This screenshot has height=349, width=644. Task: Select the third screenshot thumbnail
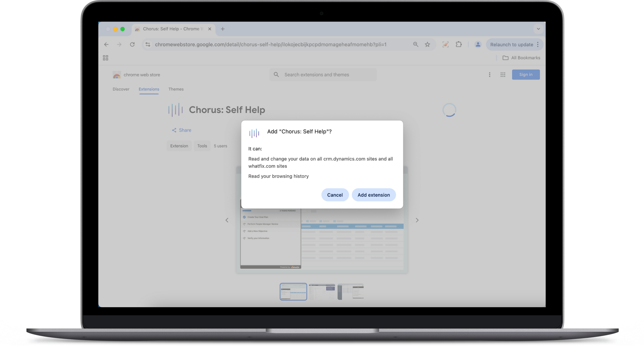pos(350,292)
